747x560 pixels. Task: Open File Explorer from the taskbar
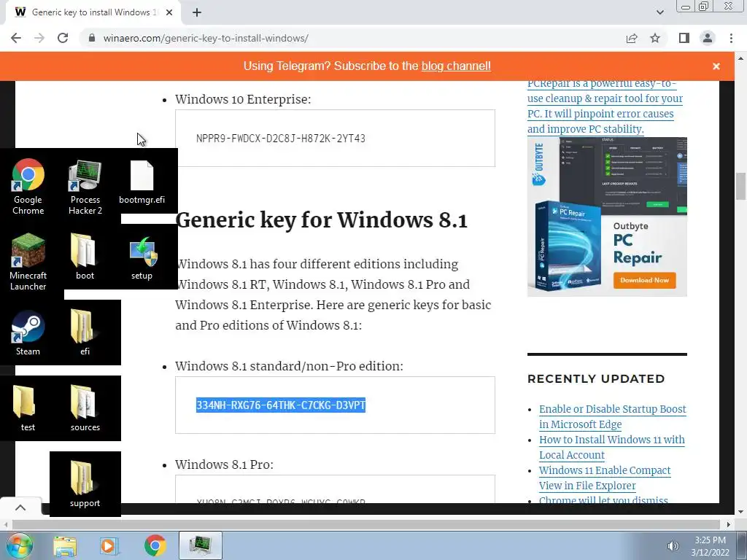tap(65, 545)
